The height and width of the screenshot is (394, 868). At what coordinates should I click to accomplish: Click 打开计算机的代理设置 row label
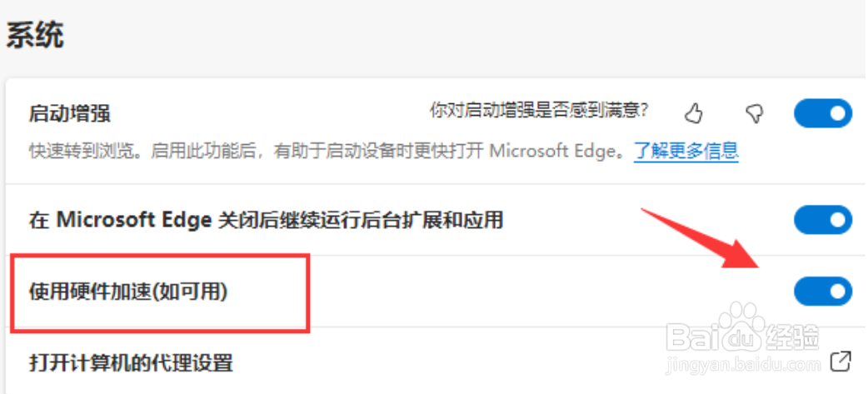(131, 363)
